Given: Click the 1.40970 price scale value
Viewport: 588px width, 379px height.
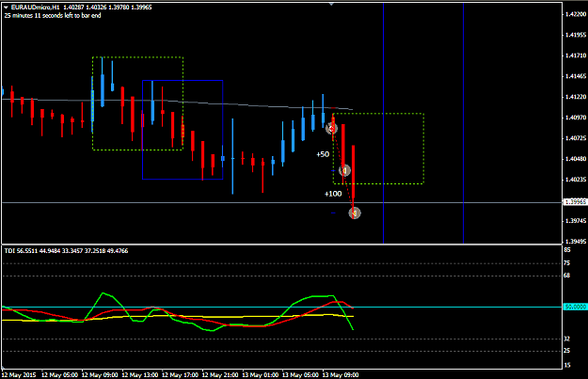Looking at the screenshot, I should point(576,118).
